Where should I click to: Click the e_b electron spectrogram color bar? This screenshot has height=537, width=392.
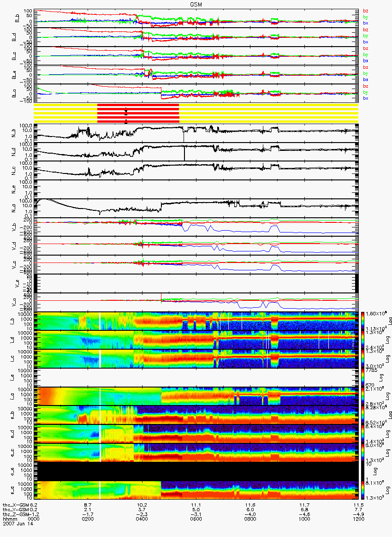click(x=362, y=415)
